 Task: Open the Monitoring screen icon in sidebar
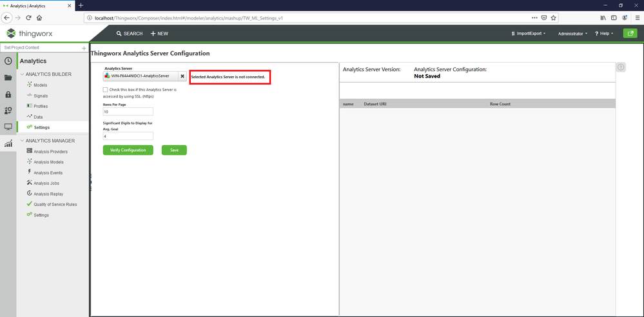click(8, 127)
